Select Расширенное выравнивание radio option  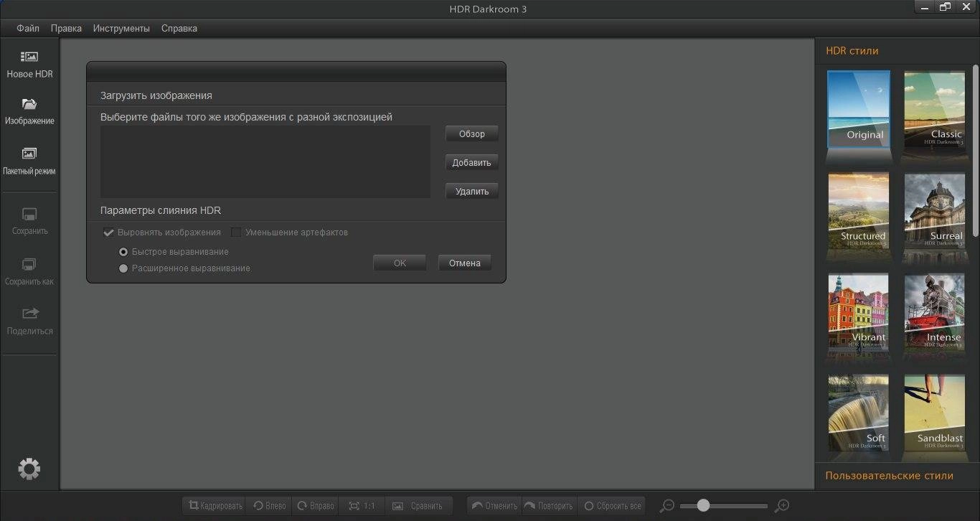click(123, 268)
